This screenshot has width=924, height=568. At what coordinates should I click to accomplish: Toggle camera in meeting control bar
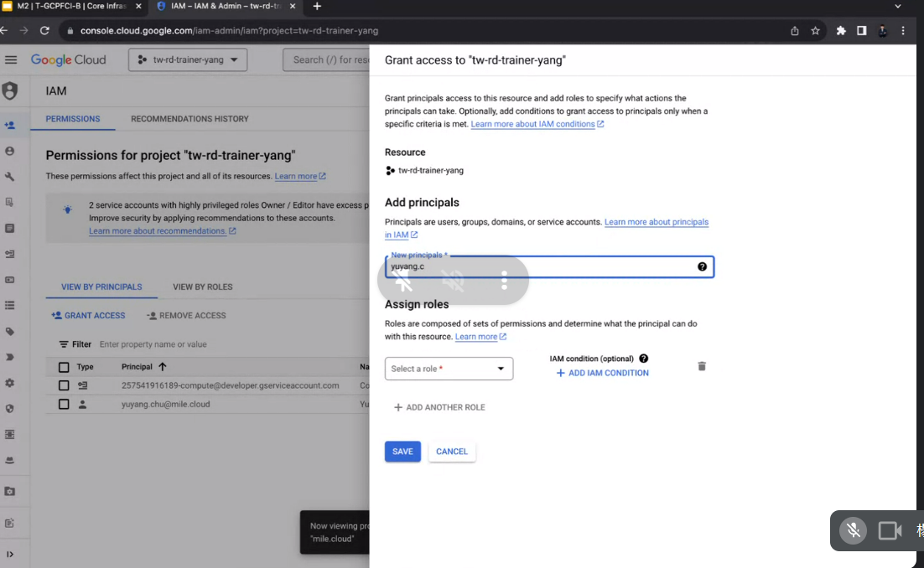(x=889, y=530)
